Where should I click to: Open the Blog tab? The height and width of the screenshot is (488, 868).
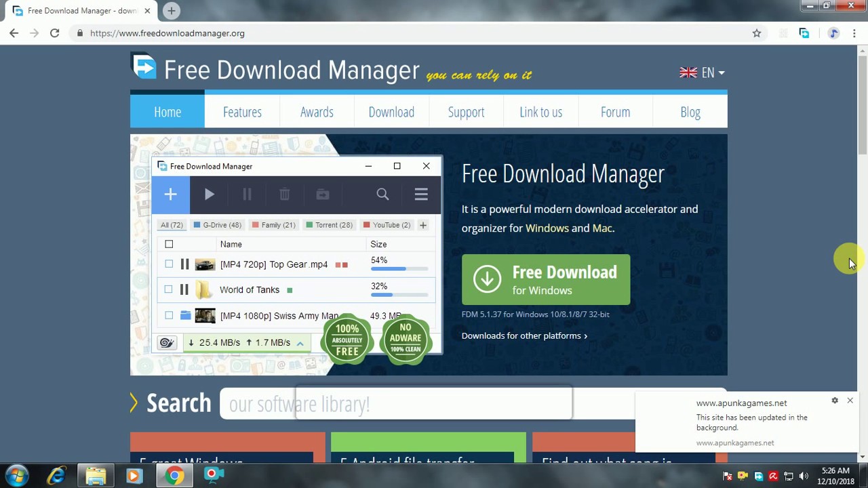click(690, 112)
